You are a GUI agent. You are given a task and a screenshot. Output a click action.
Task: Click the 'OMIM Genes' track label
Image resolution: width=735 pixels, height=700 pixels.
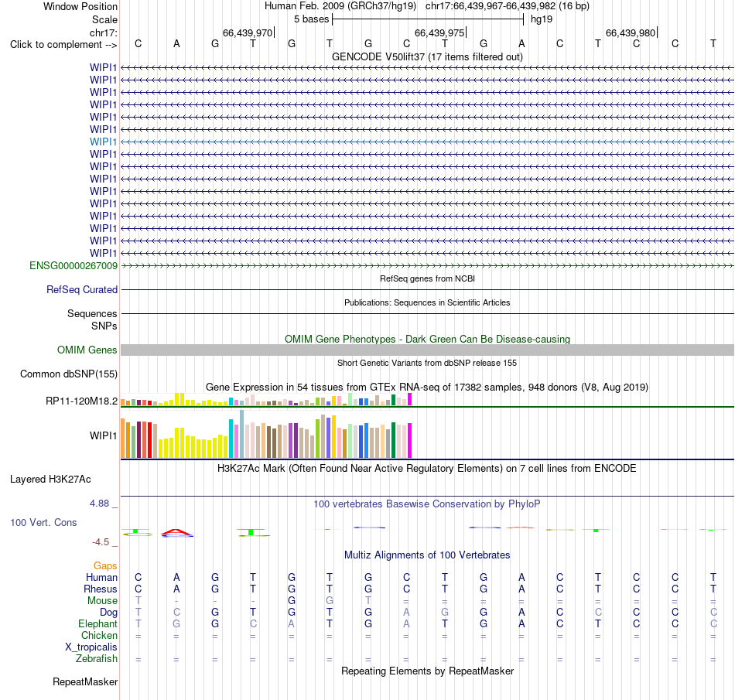87,350
